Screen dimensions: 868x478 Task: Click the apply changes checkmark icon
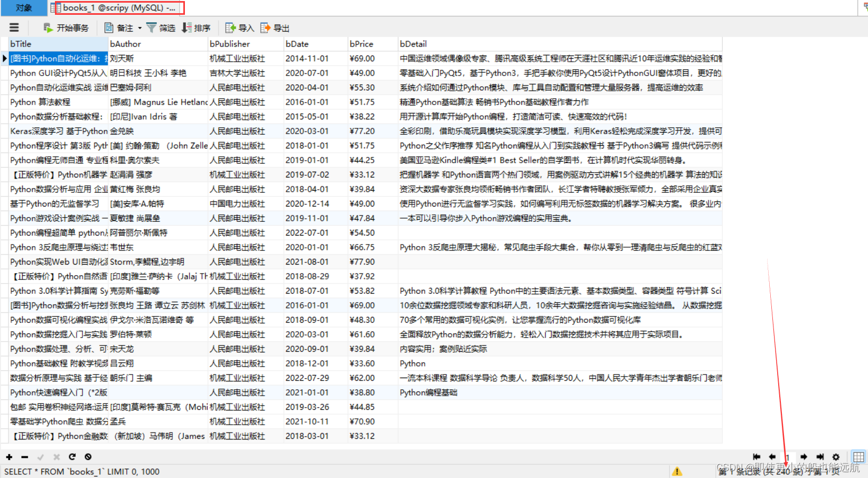pyautogui.click(x=41, y=457)
